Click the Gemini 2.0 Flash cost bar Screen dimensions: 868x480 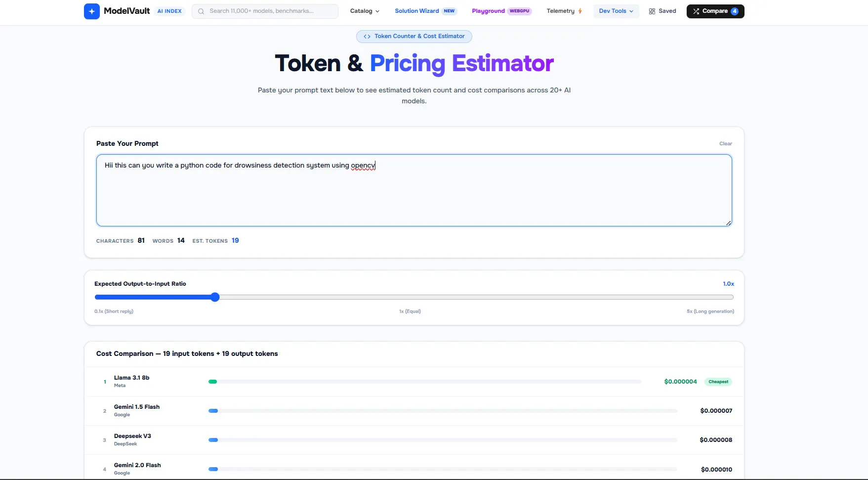click(x=443, y=469)
